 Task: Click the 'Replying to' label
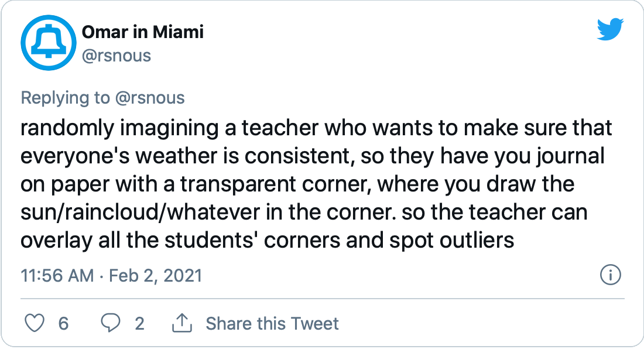click(66, 98)
